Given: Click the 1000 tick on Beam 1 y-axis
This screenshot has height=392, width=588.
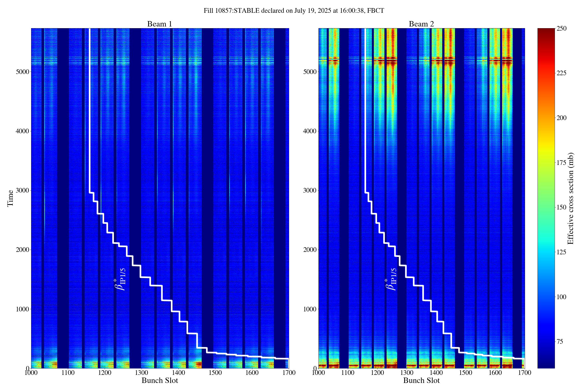Looking at the screenshot, I should [x=23, y=309].
